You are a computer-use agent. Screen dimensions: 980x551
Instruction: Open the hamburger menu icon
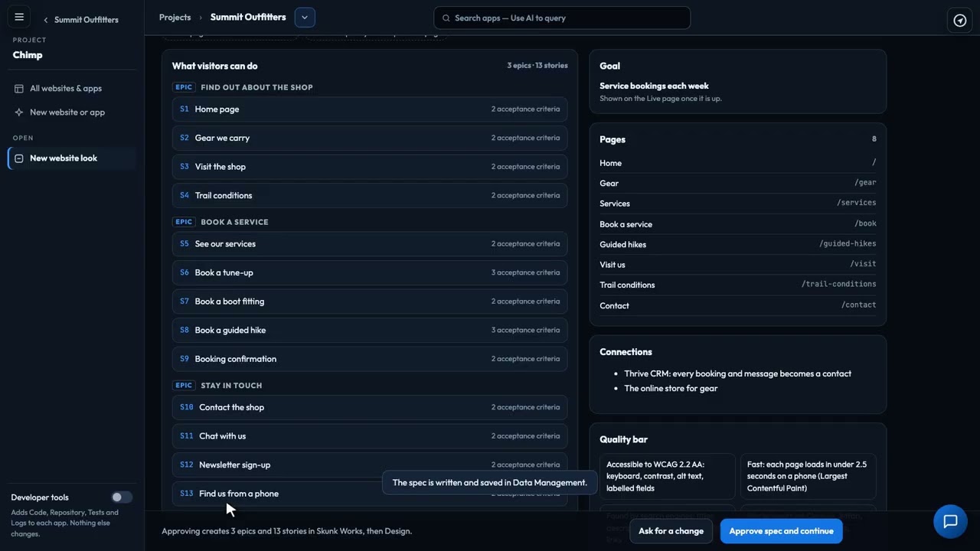point(19,17)
